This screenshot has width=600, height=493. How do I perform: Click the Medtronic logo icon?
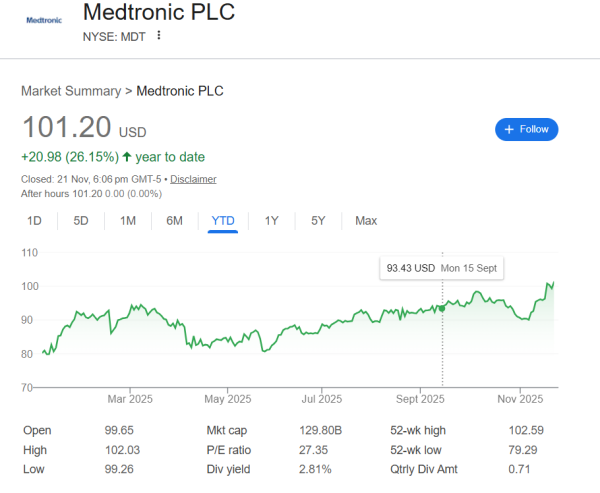tap(43, 21)
